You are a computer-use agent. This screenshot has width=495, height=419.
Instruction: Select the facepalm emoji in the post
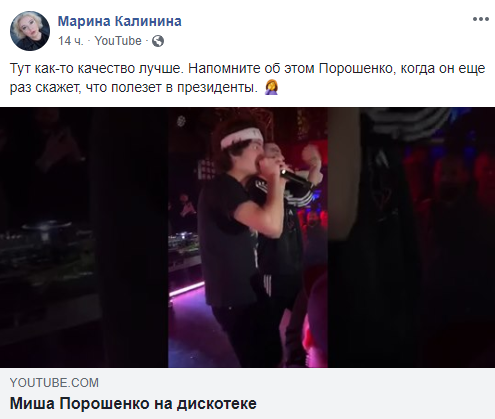271,88
